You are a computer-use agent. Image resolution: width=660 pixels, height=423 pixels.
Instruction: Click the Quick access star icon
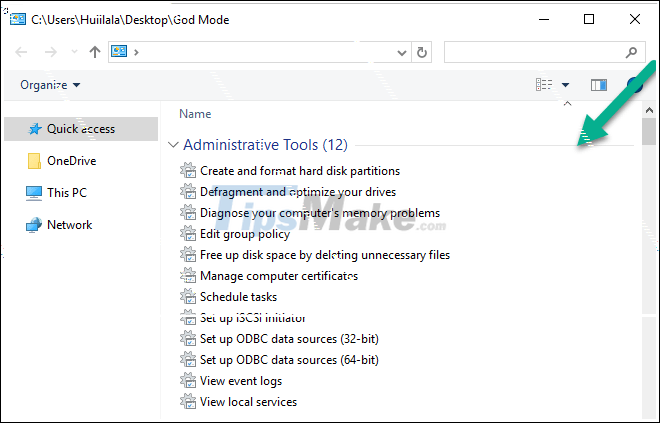pos(35,129)
